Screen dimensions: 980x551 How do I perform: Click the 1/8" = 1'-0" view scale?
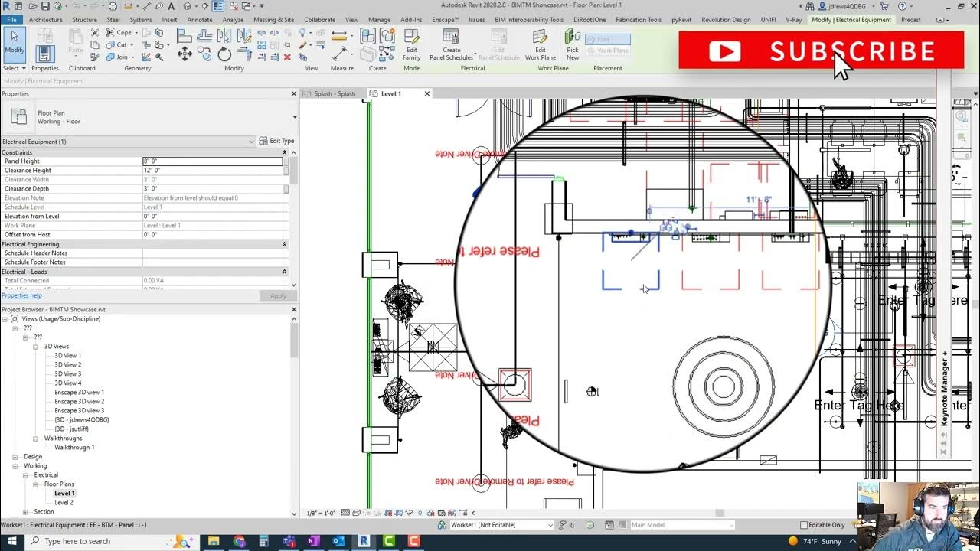pyautogui.click(x=322, y=513)
